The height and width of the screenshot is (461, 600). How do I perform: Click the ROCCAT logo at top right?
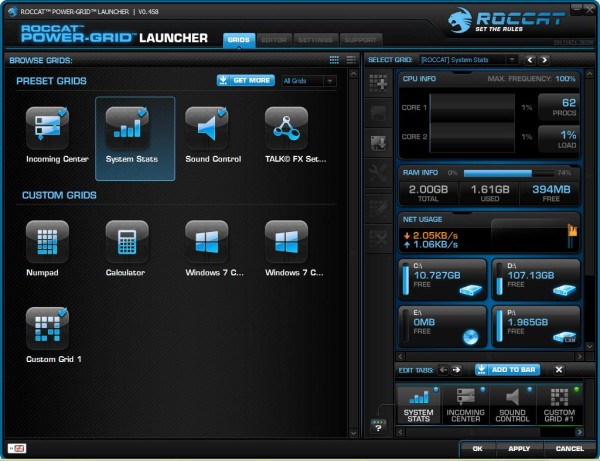click(506, 21)
